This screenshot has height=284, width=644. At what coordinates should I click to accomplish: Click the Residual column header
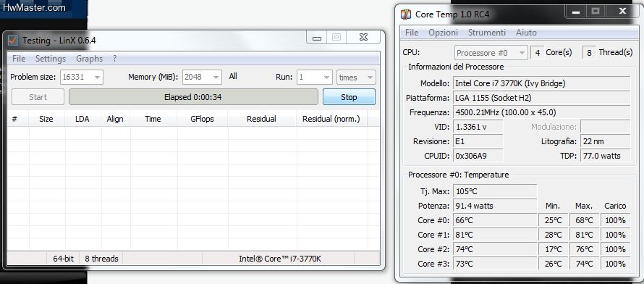262,119
